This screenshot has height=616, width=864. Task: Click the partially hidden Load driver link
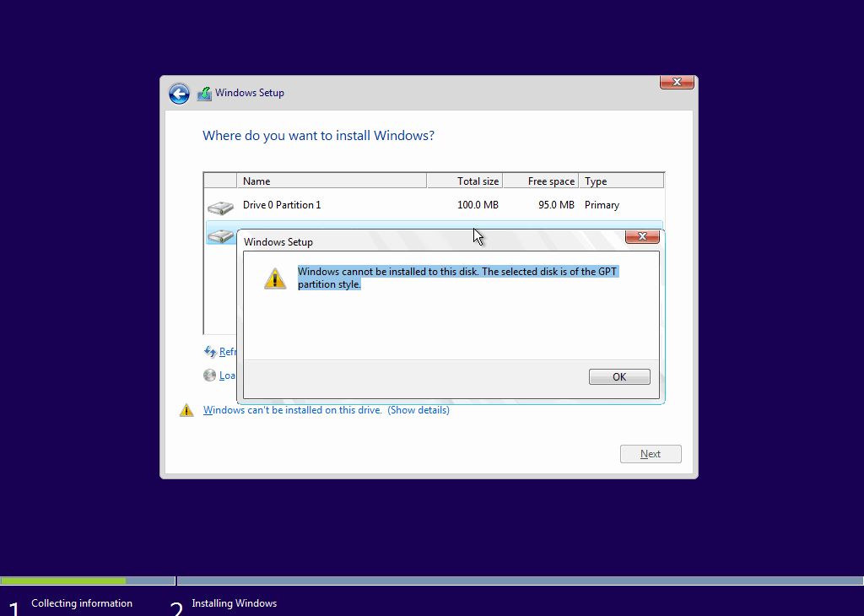click(228, 376)
